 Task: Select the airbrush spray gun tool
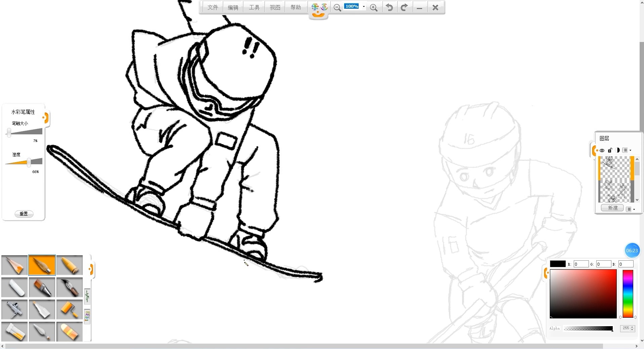pos(14,309)
